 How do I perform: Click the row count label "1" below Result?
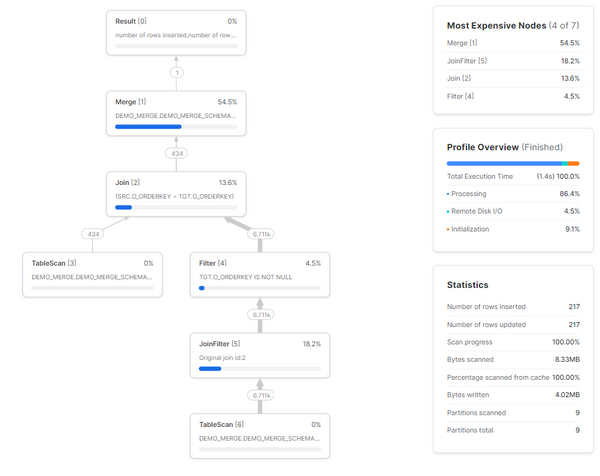[176, 72]
